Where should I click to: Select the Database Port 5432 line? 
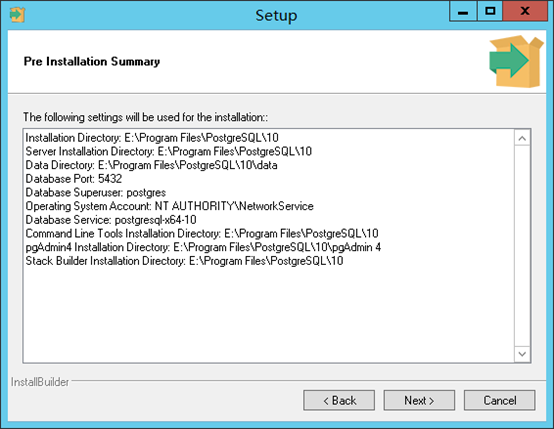pos(73,178)
